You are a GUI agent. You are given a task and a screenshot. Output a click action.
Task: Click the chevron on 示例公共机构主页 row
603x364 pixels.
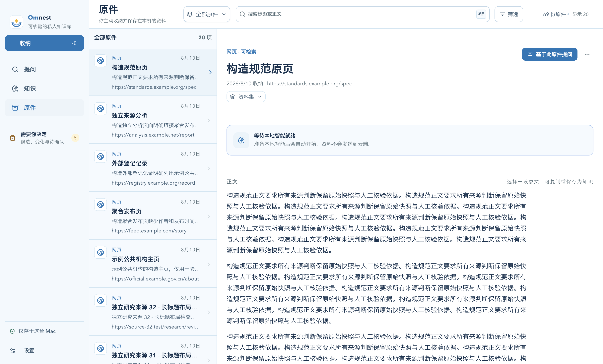[x=209, y=264]
